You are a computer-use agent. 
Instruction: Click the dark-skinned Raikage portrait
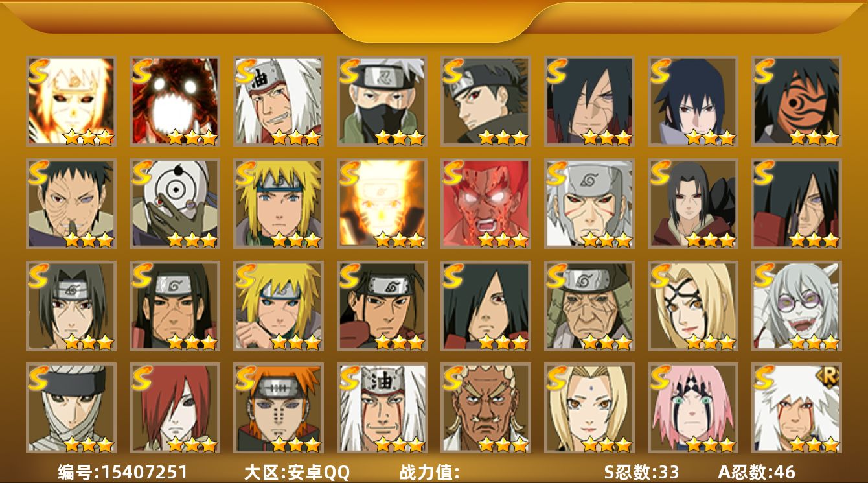point(486,408)
